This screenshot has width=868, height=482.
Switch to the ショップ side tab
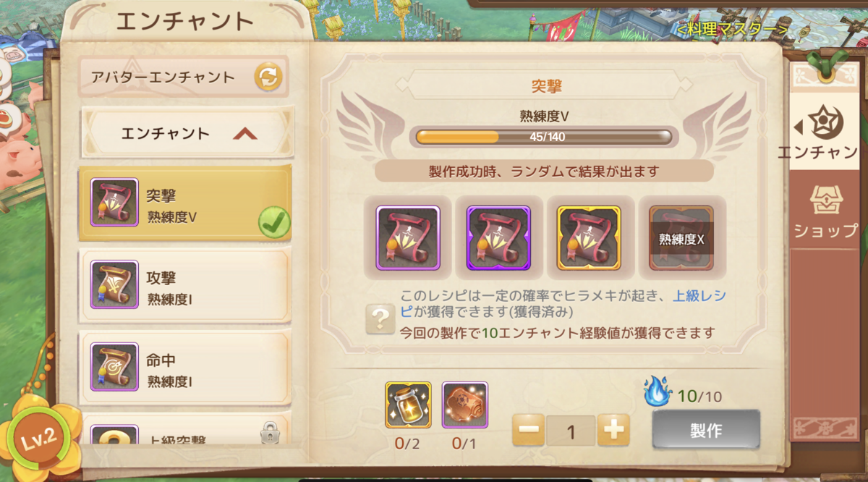coord(825,212)
